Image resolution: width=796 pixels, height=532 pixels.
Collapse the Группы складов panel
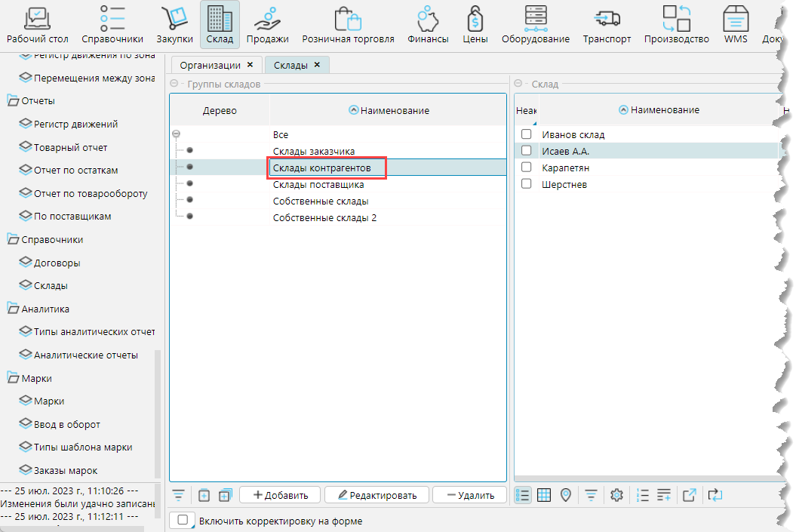[x=174, y=84]
